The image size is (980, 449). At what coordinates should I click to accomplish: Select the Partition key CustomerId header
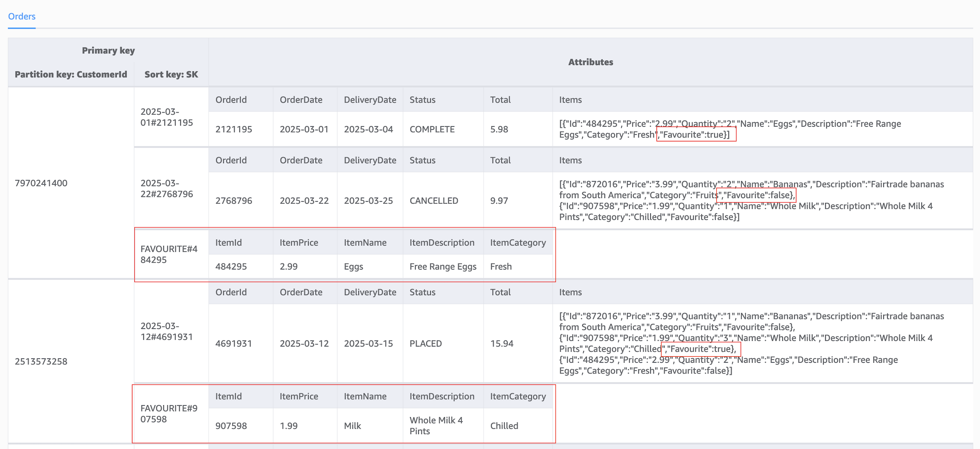tap(70, 74)
